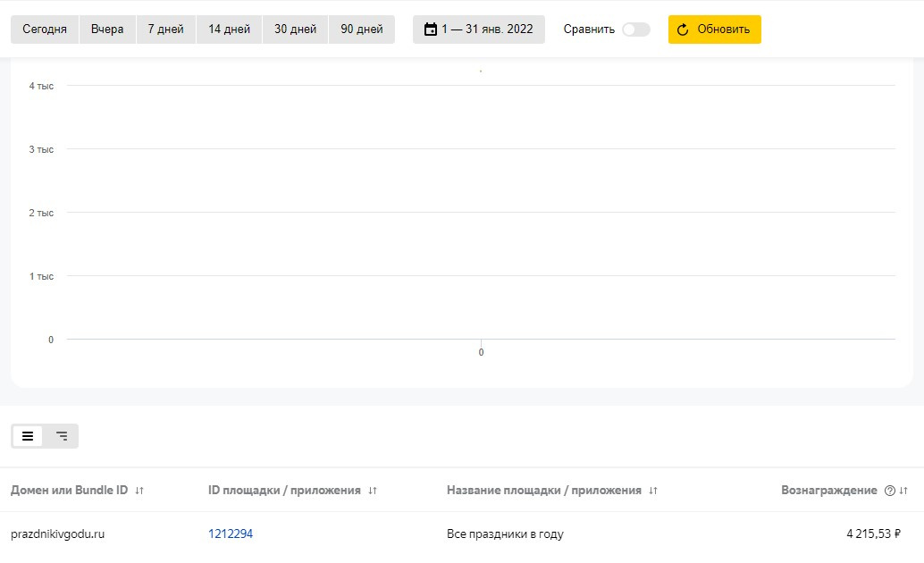Choose the 90 дней period
Viewport: 924px width, 563px height.
(362, 29)
